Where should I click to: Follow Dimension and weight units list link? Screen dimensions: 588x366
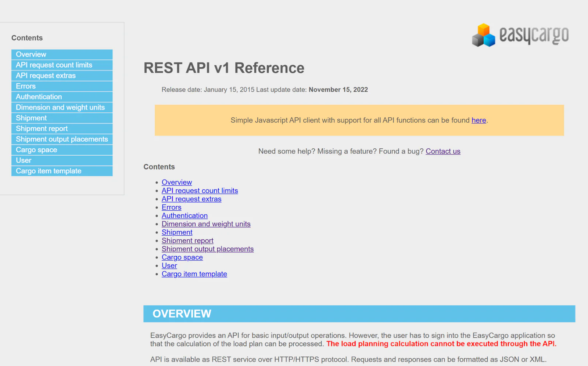point(206,224)
